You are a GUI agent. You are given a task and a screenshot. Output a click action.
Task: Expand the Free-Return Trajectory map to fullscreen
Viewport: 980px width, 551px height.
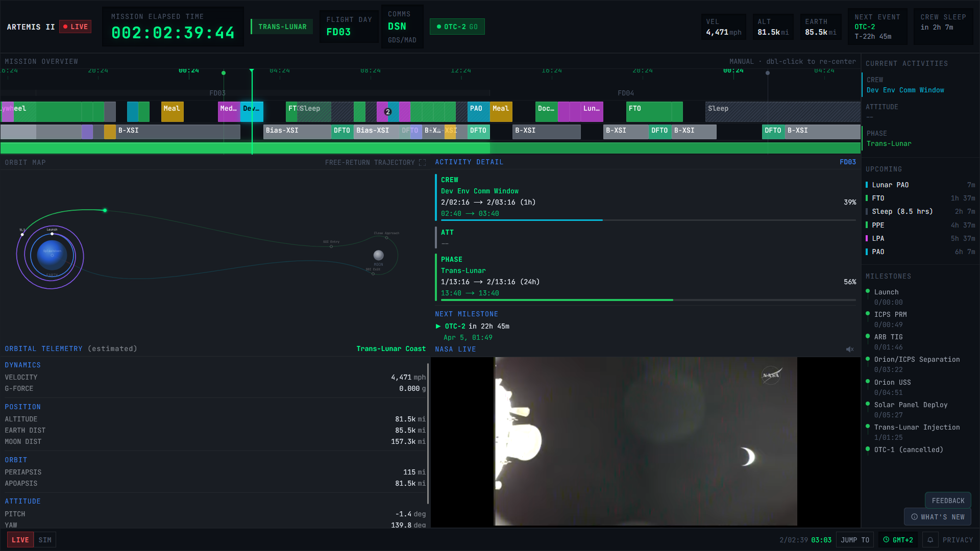coord(422,162)
